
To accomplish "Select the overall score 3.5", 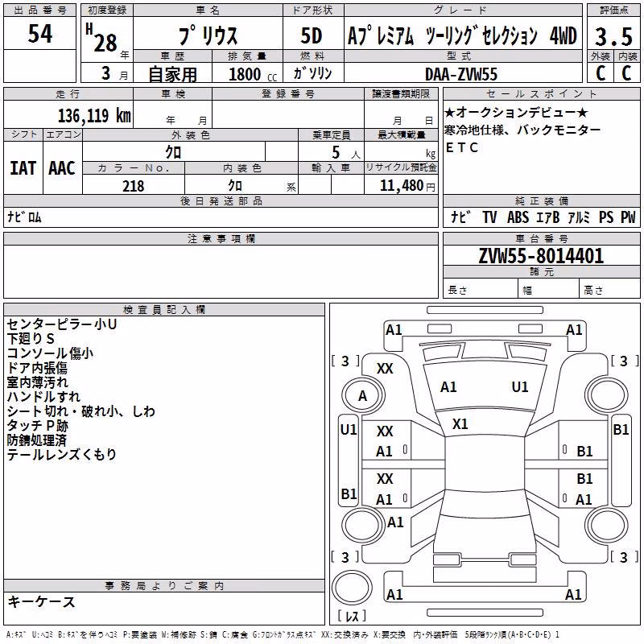I will (613, 36).
